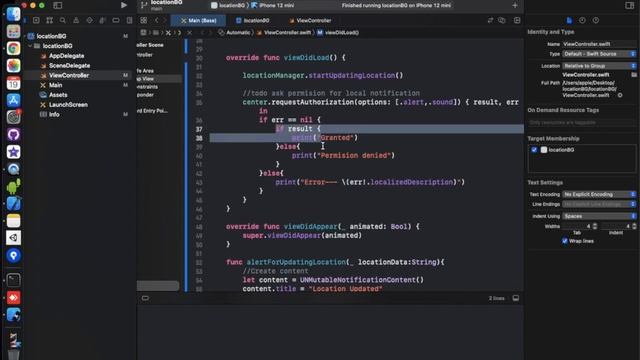Add a new editor tab with plus icon
Image resolution: width=640 pixels, height=360 pixels.
coord(515,5)
